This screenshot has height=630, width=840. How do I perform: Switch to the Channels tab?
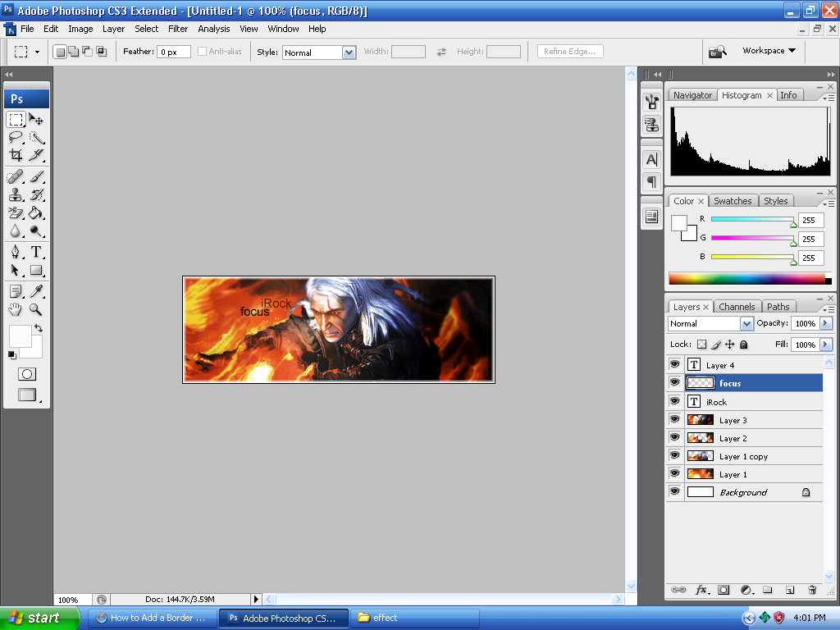(737, 307)
